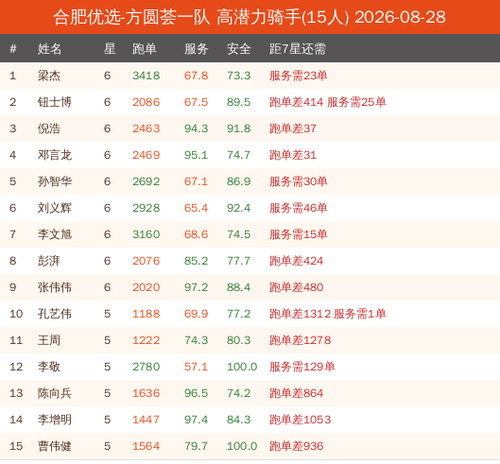This screenshot has width=500, height=464.
Task: Click service score 57.1 in 李敬 row
Action: [196, 367]
